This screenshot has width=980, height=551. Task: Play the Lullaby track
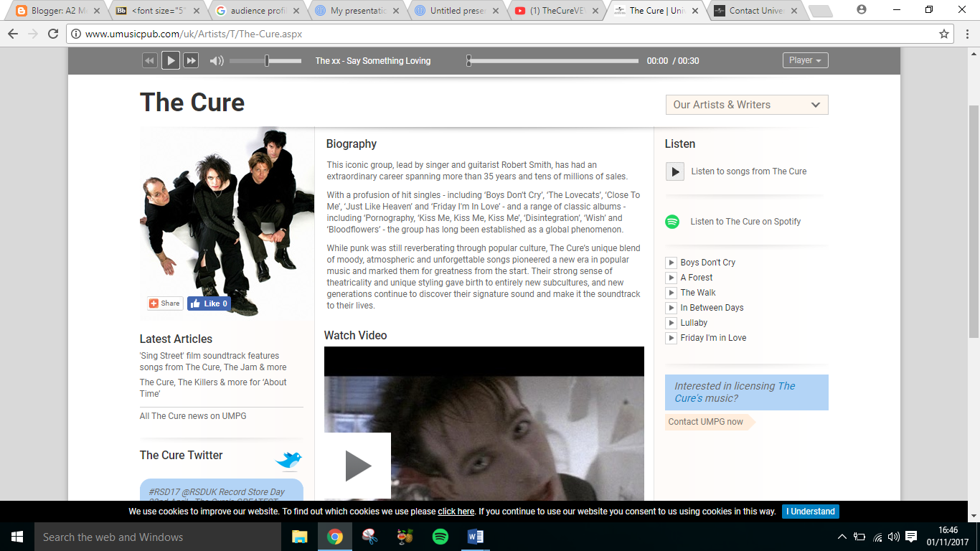tap(671, 323)
